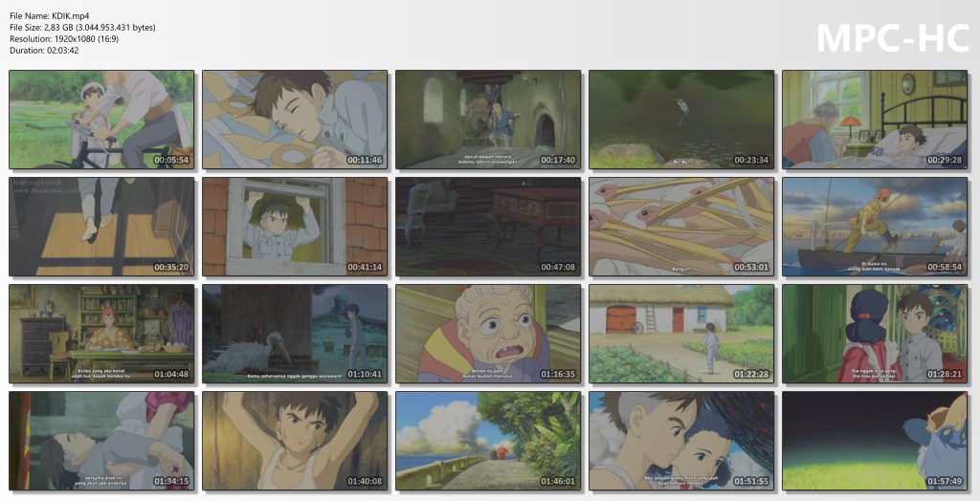This screenshot has width=980, height=501.
Task: Select the sleeping boy thumbnail at 00:11:46
Action: pos(295,120)
